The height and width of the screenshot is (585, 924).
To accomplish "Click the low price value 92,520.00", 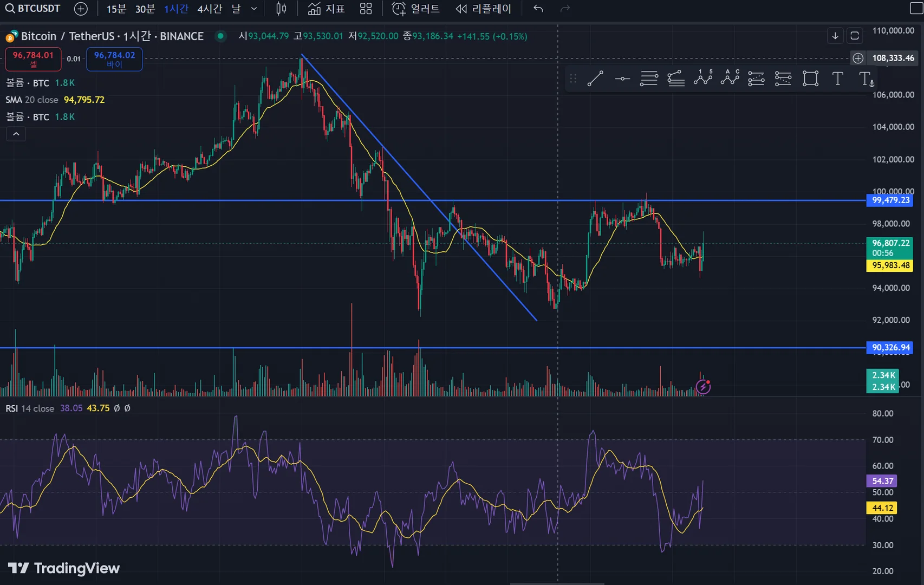I will pyautogui.click(x=378, y=36).
